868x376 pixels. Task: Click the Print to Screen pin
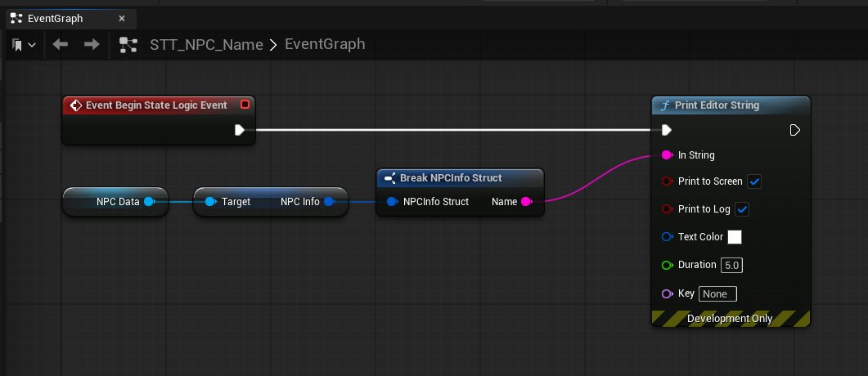click(667, 181)
